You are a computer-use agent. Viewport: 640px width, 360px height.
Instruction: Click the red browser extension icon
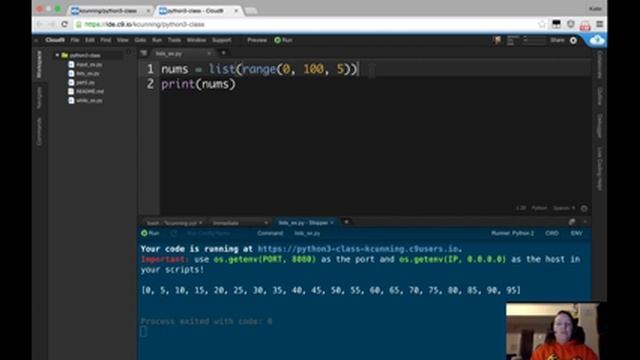pos(585,25)
